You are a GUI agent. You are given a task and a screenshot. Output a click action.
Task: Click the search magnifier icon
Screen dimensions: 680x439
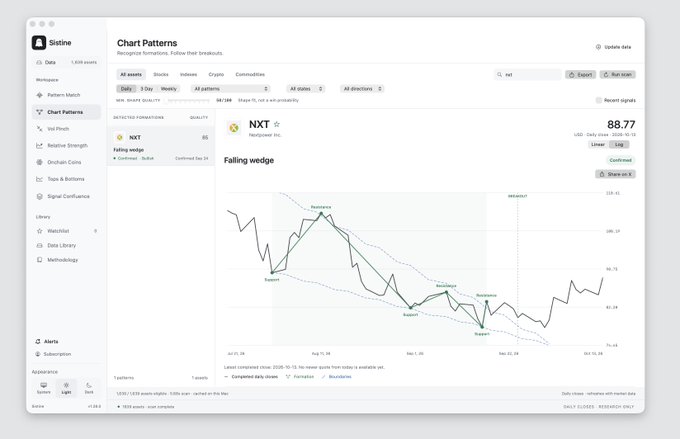[500, 75]
